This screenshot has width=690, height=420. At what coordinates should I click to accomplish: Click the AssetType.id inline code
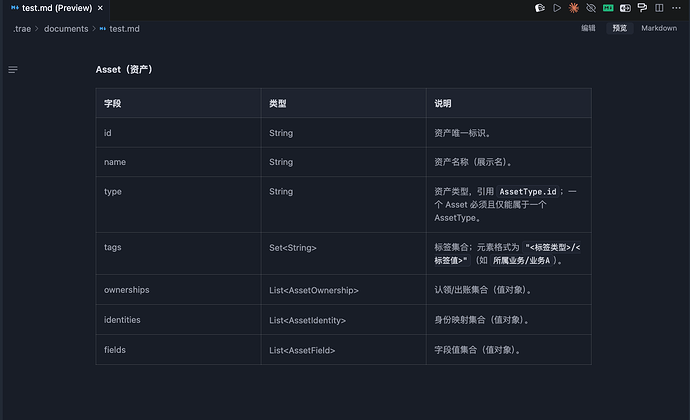pos(528,192)
